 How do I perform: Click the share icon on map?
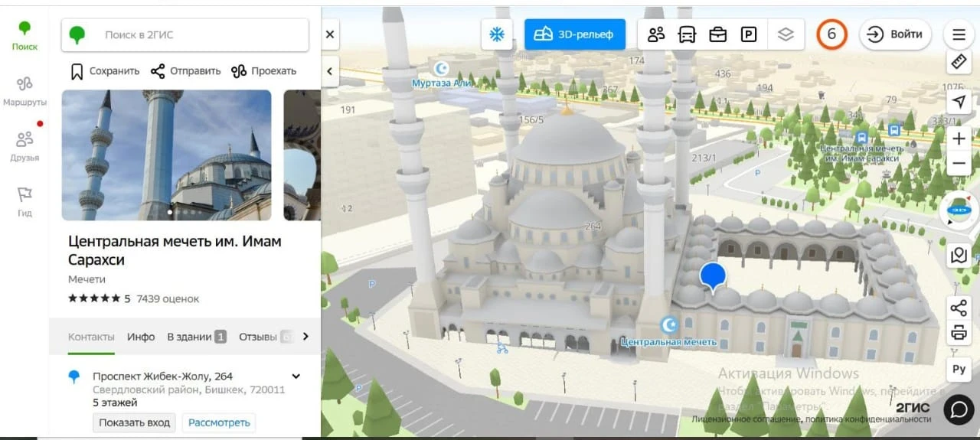pyautogui.click(x=959, y=308)
